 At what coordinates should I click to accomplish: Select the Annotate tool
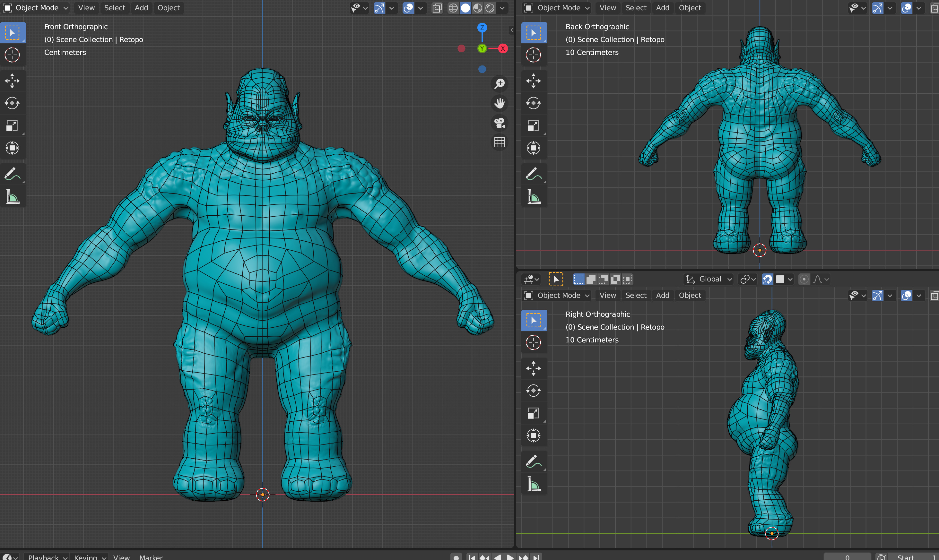click(13, 173)
